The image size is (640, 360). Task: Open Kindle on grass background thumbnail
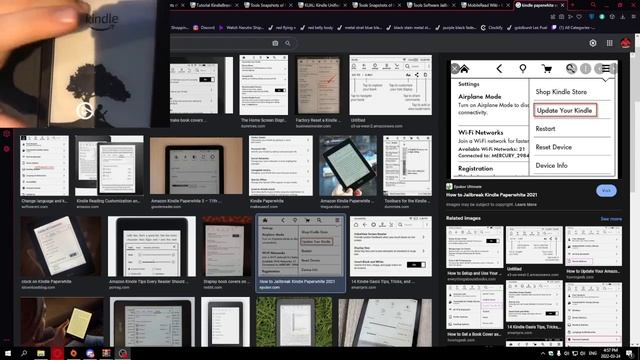click(x=294, y=322)
